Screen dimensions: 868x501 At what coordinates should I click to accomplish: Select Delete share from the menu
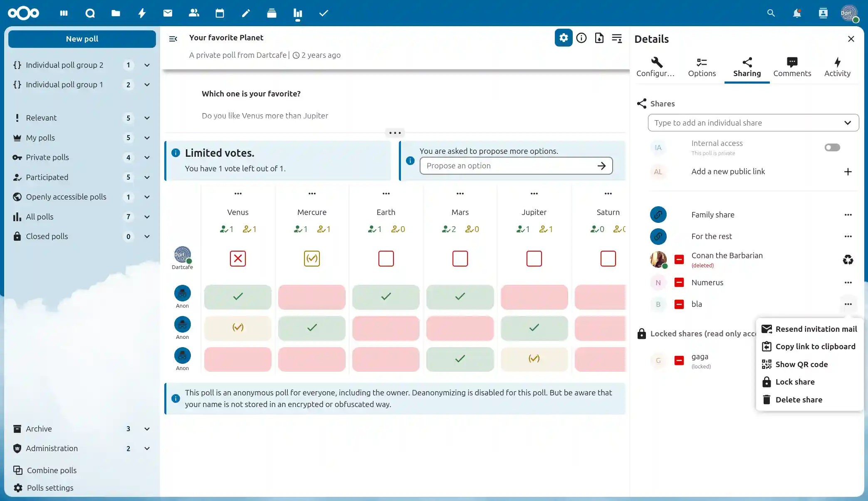click(799, 400)
